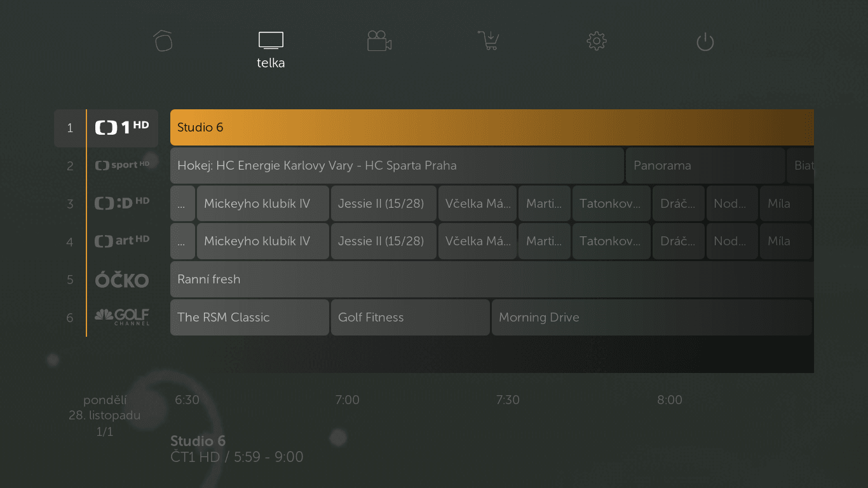Open the home screen icon
The height and width of the screenshot is (488, 868).
click(x=163, y=41)
